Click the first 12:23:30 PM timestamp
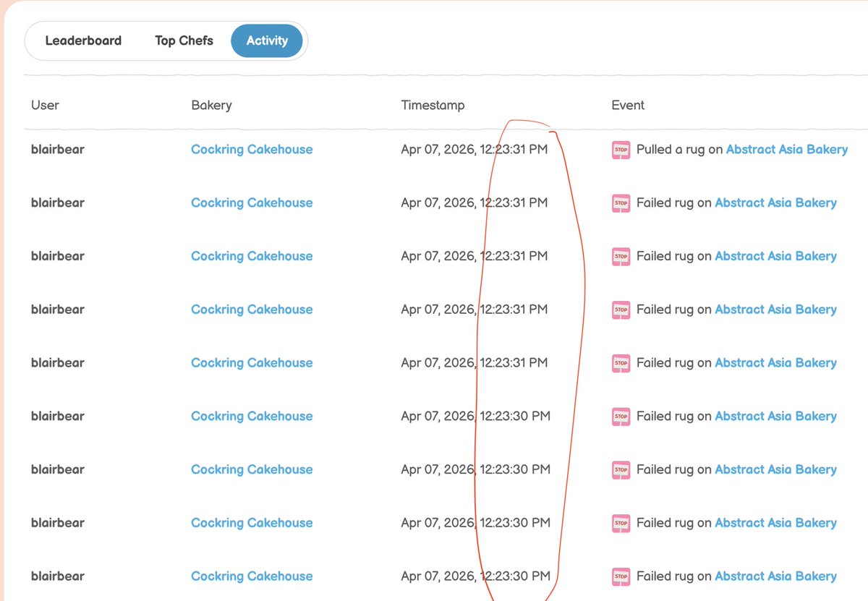This screenshot has width=868, height=601. tap(475, 417)
